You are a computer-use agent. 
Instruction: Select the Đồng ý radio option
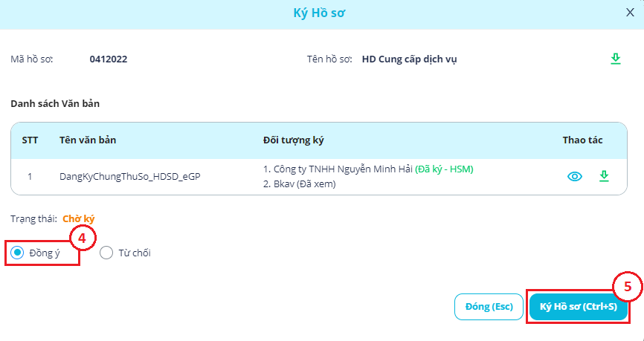tap(18, 253)
